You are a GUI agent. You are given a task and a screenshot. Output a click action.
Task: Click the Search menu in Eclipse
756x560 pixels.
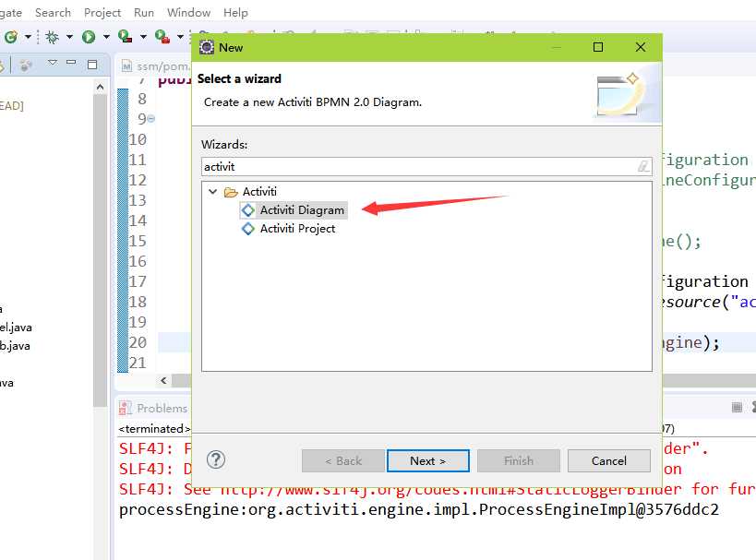53,13
